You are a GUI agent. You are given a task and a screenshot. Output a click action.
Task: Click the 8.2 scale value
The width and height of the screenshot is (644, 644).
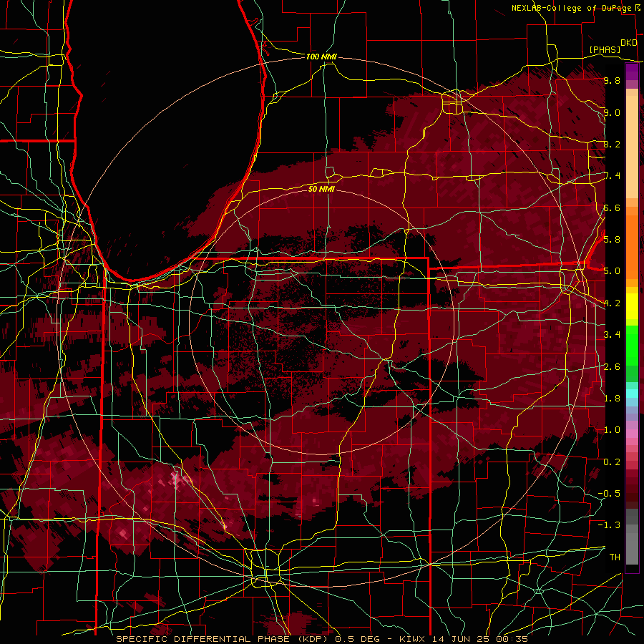[x=612, y=144]
